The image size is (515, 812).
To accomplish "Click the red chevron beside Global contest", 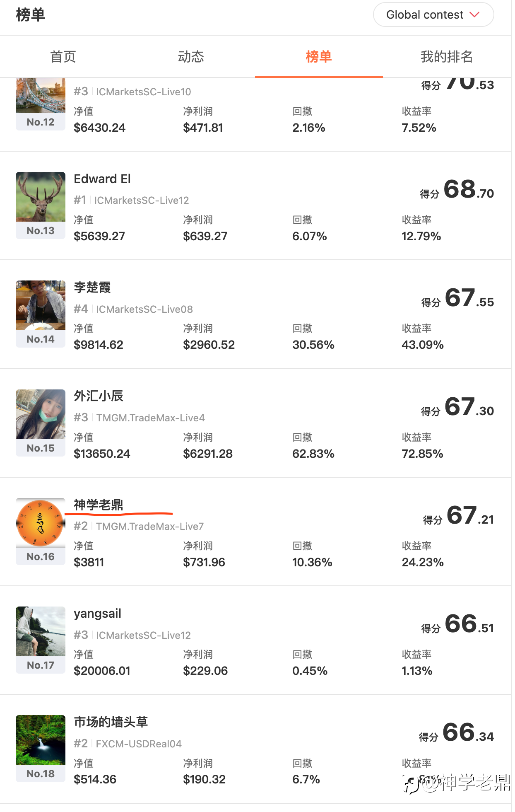I will pyautogui.click(x=474, y=15).
